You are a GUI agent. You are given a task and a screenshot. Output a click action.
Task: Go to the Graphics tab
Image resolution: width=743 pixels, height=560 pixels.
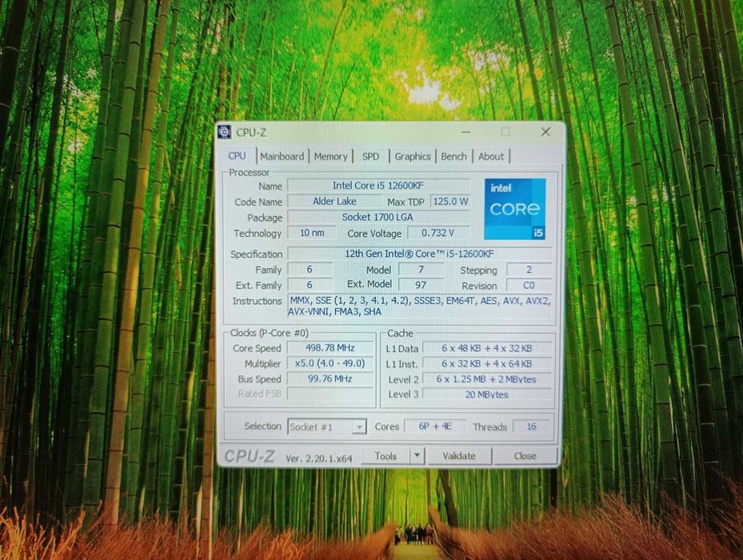pyautogui.click(x=413, y=157)
